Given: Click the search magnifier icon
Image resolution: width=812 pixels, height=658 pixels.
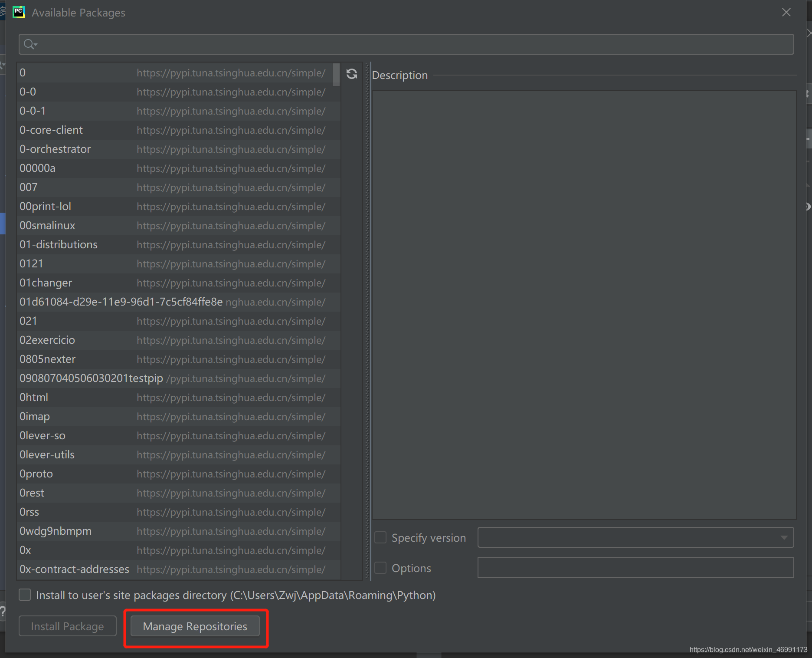Looking at the screenshot, I should [x=30, y=44].
